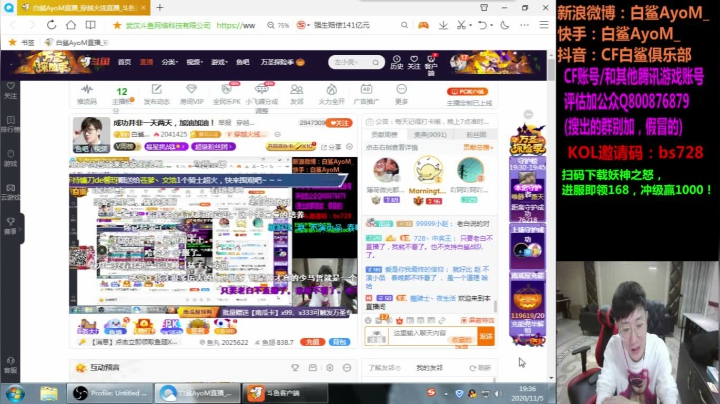720x404 pixels.
Task: Open browser downloads icon
Action: (443, 25)
